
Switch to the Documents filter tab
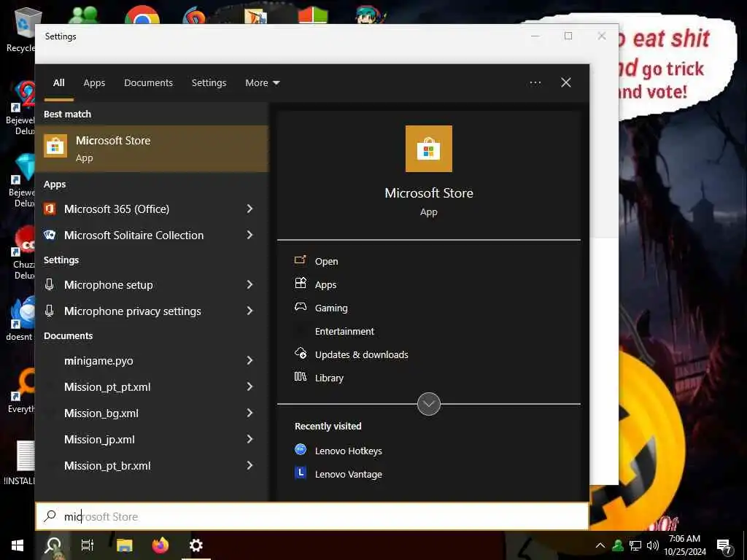[148, 83]
